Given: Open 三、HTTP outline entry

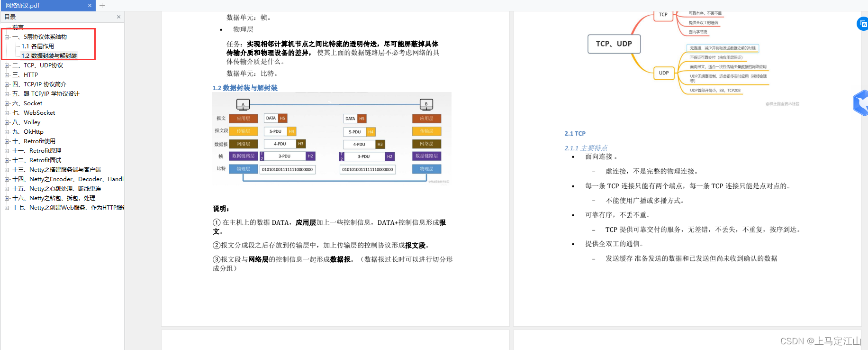Looking at the screenshot, I should coord(25,75).
